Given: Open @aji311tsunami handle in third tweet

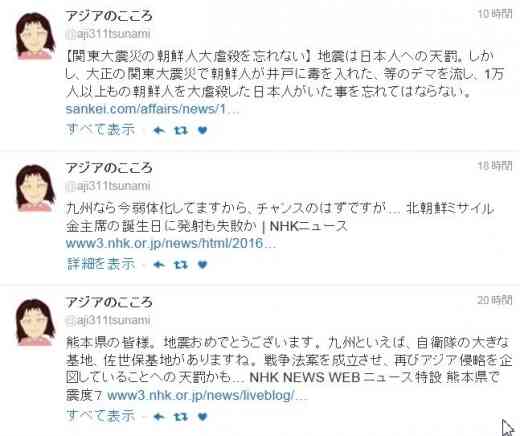Looking at the screenshot, I should click(108, 320).
